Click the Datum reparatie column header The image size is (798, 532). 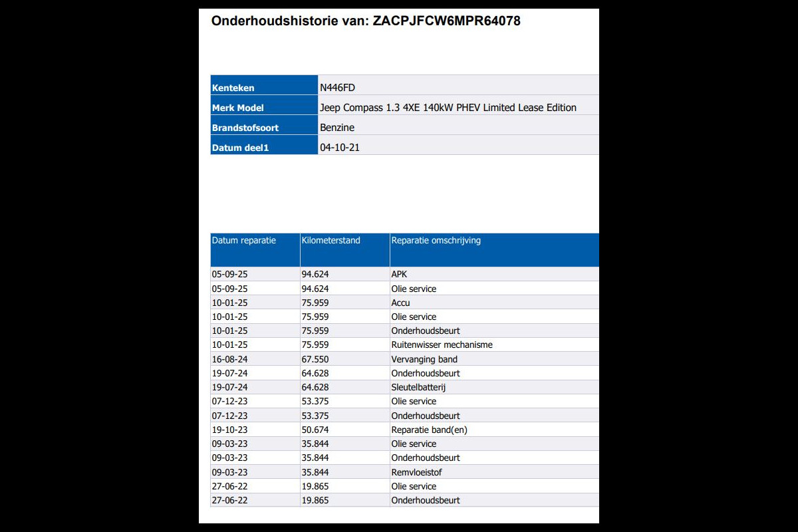point(244,241)
